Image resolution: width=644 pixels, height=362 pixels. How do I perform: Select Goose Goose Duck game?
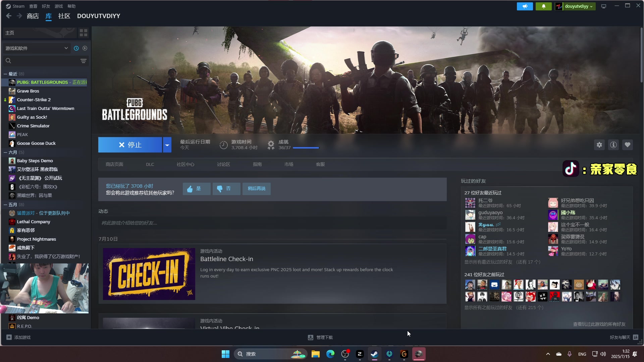point(36,143)
